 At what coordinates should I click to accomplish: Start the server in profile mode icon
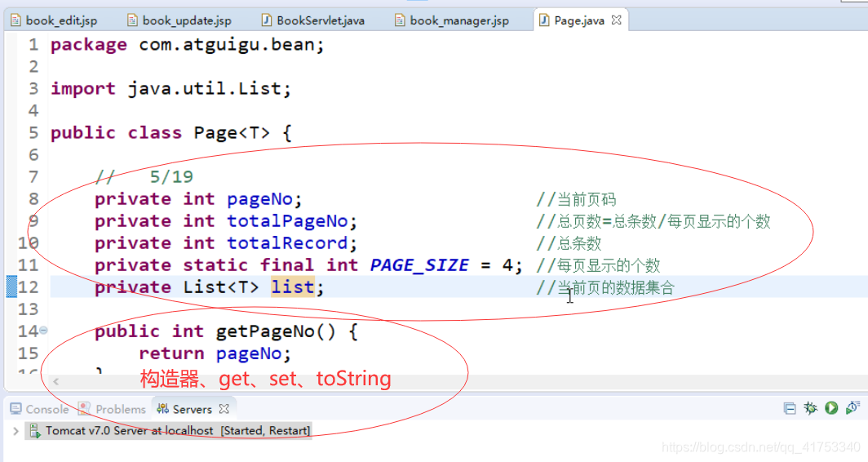click(852, 408)
